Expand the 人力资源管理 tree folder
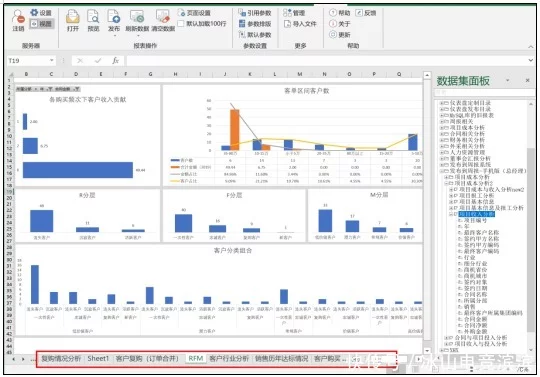 (x=442, y=152)
